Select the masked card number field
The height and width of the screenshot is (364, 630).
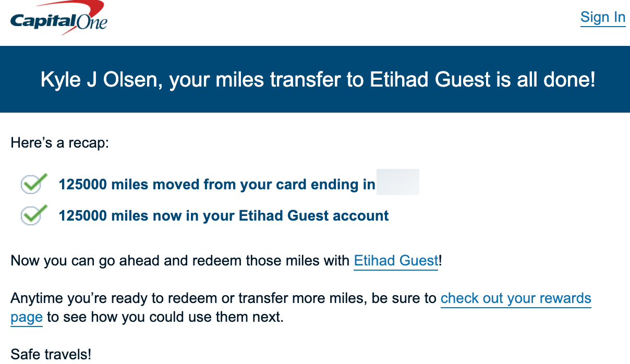pyautogui.click(x=398, y=182)
